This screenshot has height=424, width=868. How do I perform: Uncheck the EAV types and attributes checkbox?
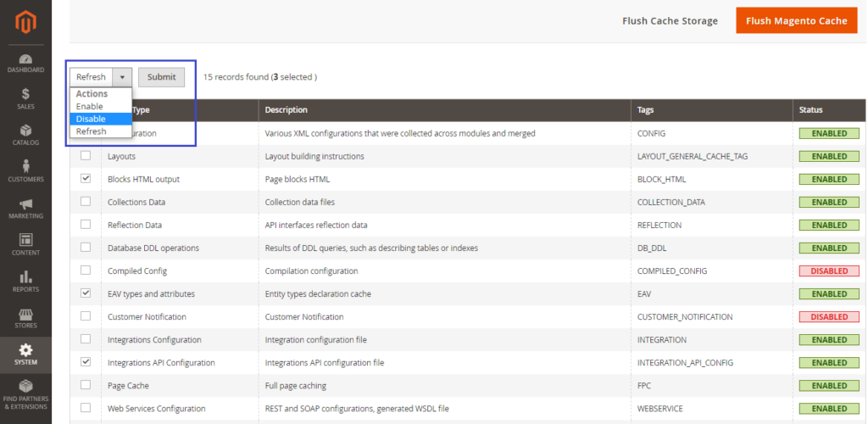[86, 293]
